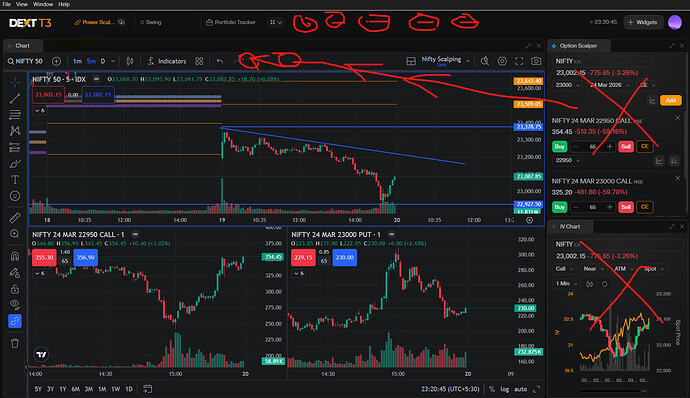Open the Widgets panel

pyautogui.click(x=643, y=22)
